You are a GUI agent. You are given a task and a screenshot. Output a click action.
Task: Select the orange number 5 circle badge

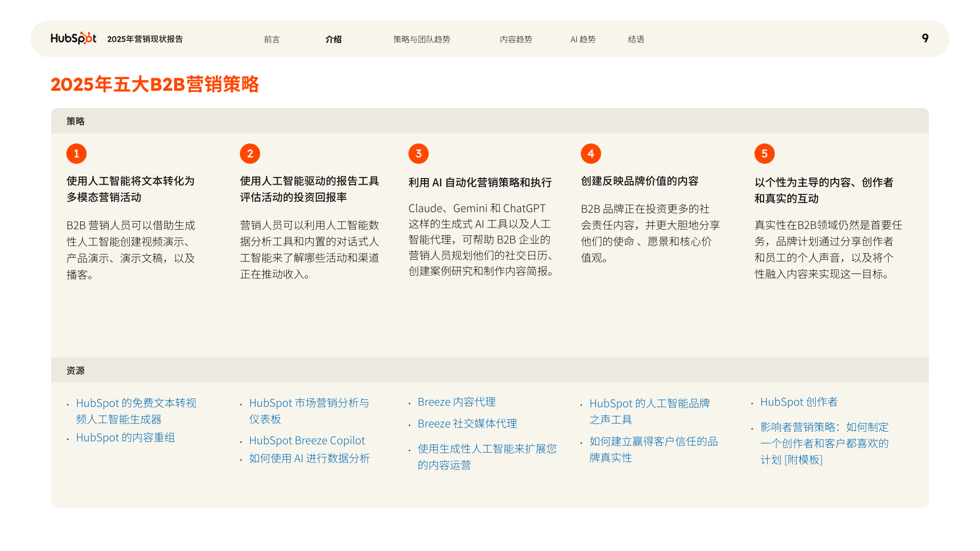pos(765,154)
